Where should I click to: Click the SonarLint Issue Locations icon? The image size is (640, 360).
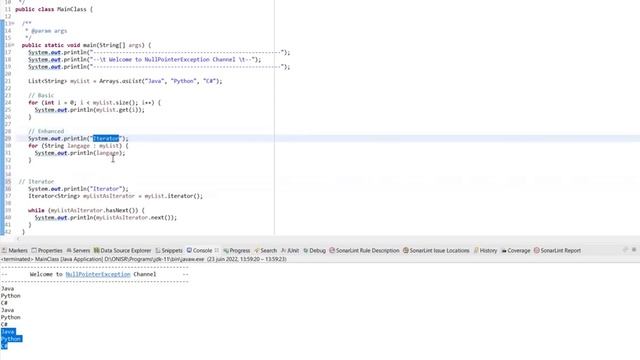pyautogui.click(x=406, y=250)
